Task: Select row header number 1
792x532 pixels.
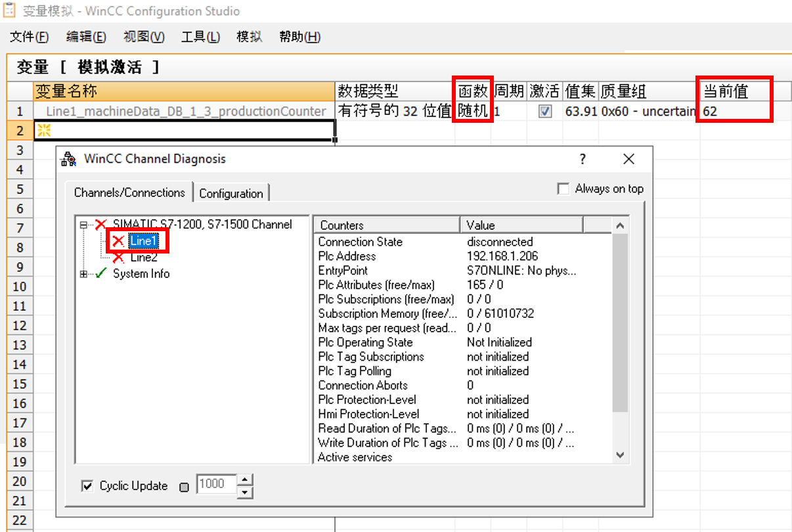Action: 20,112
